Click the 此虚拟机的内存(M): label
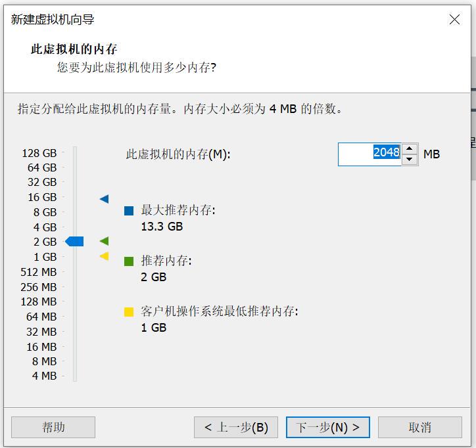Screen dimensions: 476x448 point(178,154)
